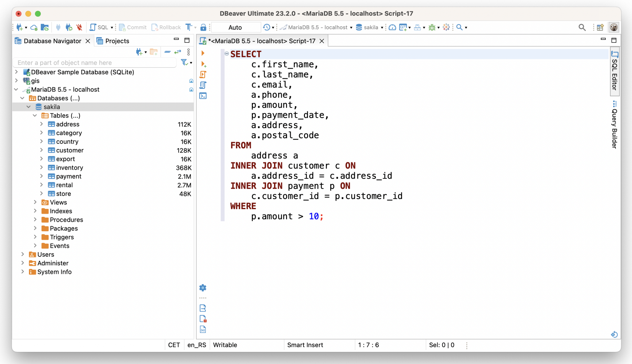Execute the SQL statement with orange run arrow
Viewport: 632px width, 364px height.
tap(203, 53)
